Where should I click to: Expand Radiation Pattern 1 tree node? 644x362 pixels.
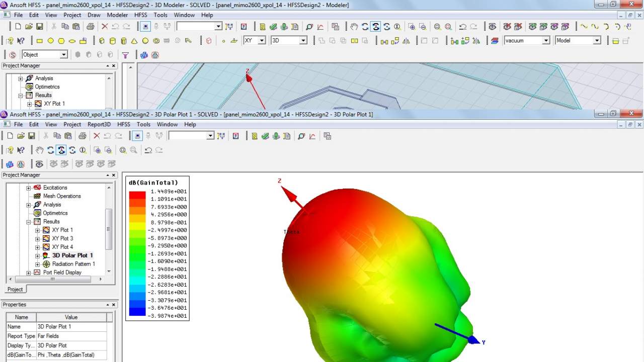(38, 264)
